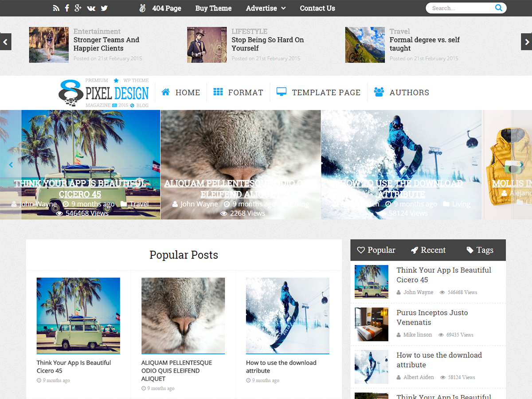Screen dimensions: 532x399
Task: Expand the Advertise dropdown menu
Action: 266,8
